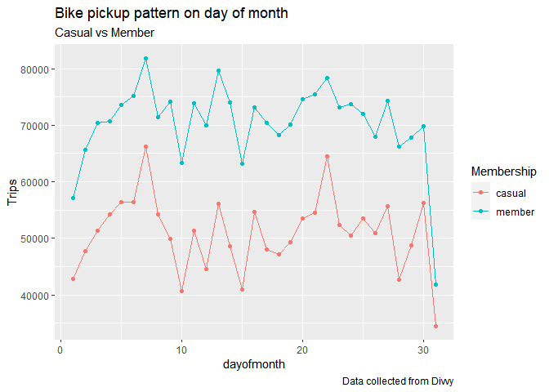Click the member point at day 1

[x=74, y=198]
